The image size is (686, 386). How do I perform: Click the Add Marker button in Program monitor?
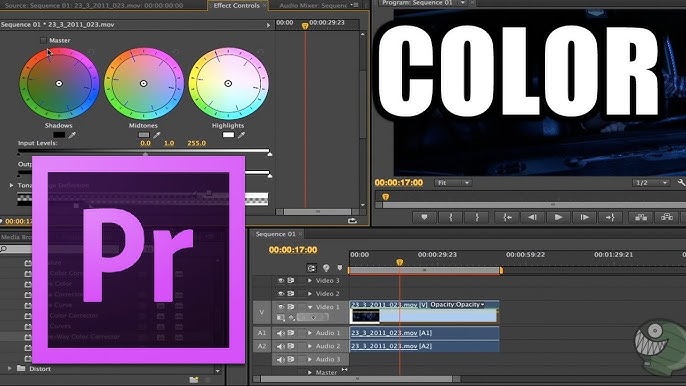(424, 217)
